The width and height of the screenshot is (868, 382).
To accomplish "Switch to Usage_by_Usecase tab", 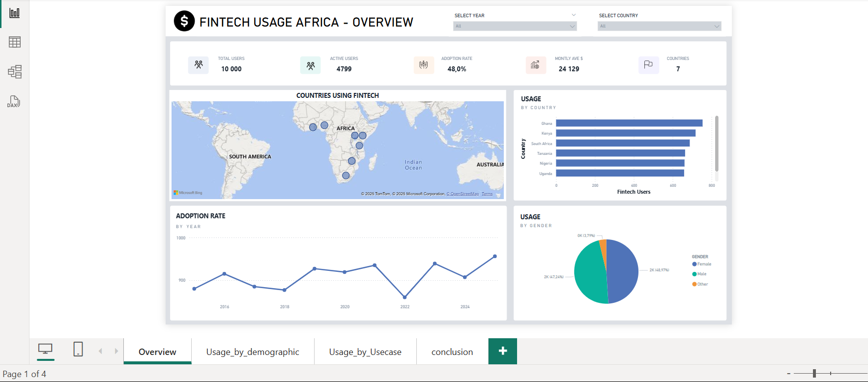I will click(x=365, y=352).
